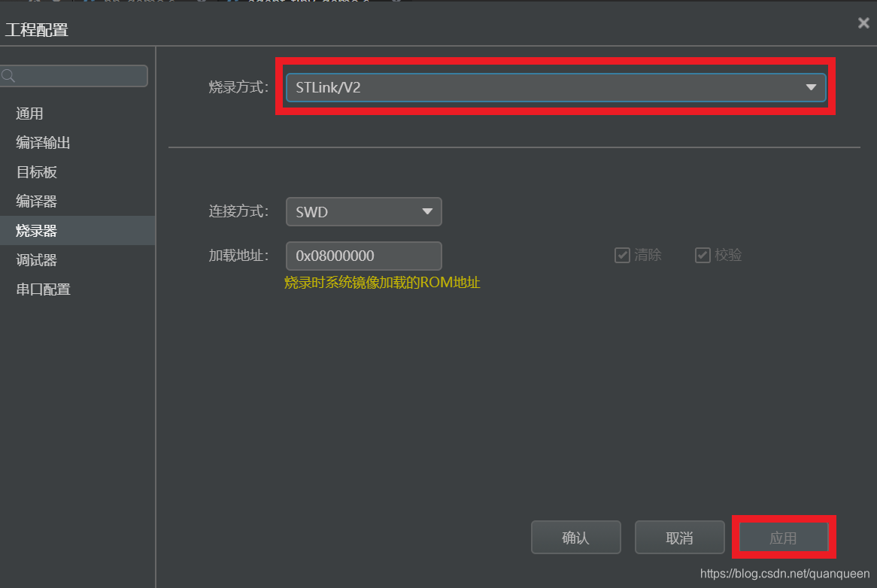Screen dimensions: 877x588
Task: Toggle the 清除 checkbox
Action: [x=622, y=256]
